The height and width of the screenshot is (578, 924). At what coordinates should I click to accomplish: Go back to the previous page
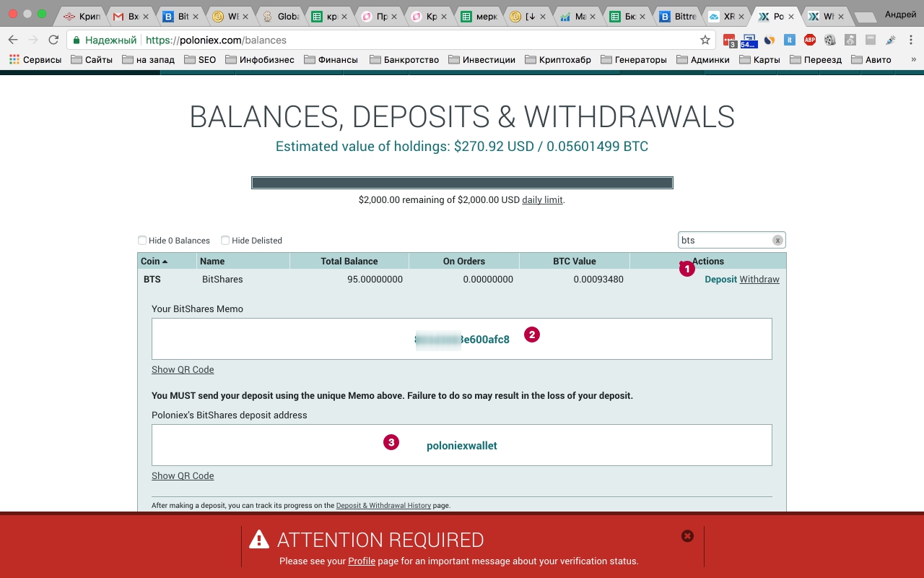click(x=13, y=40)
